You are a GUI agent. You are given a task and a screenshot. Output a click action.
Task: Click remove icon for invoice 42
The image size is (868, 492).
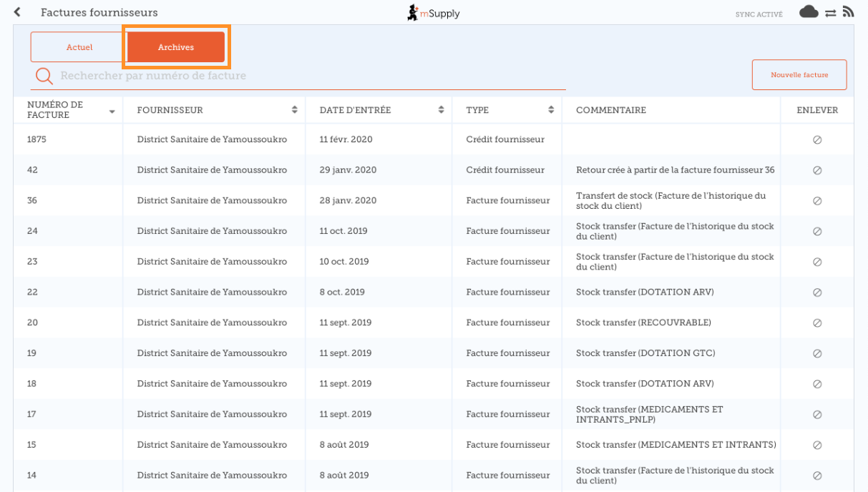[x=816, y=170]
